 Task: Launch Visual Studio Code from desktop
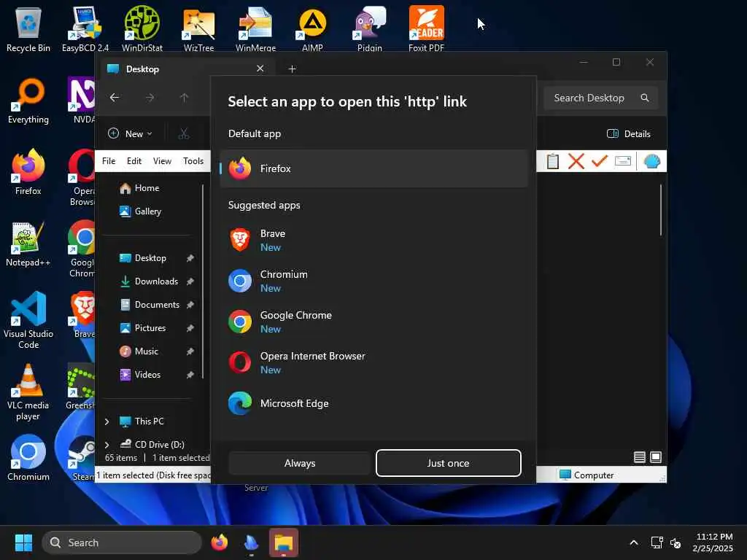coord(28,320)
